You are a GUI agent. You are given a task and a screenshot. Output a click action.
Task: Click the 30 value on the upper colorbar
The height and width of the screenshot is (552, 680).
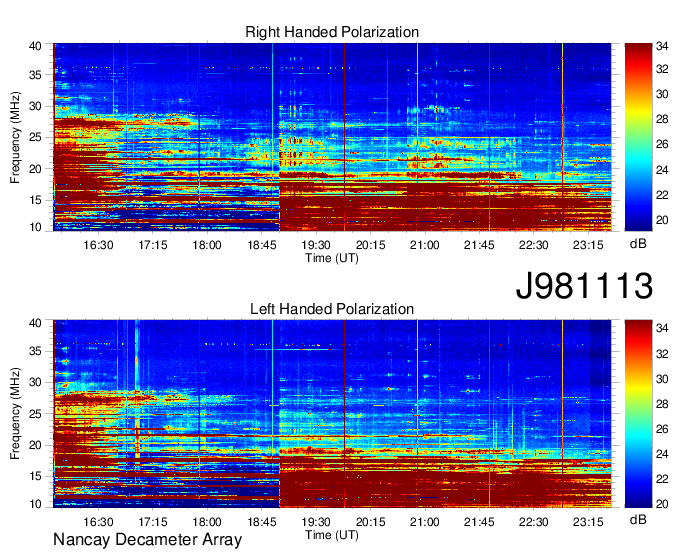662,94
